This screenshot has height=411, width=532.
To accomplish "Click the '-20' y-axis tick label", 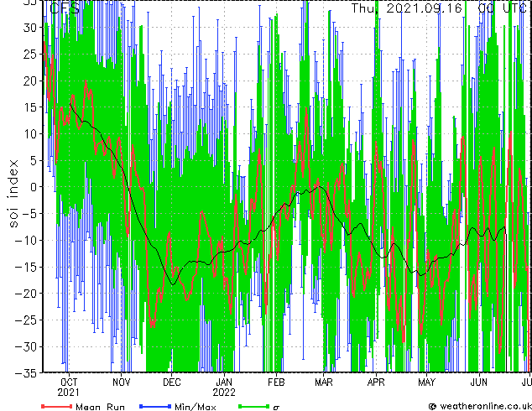I will pos(26,294).
